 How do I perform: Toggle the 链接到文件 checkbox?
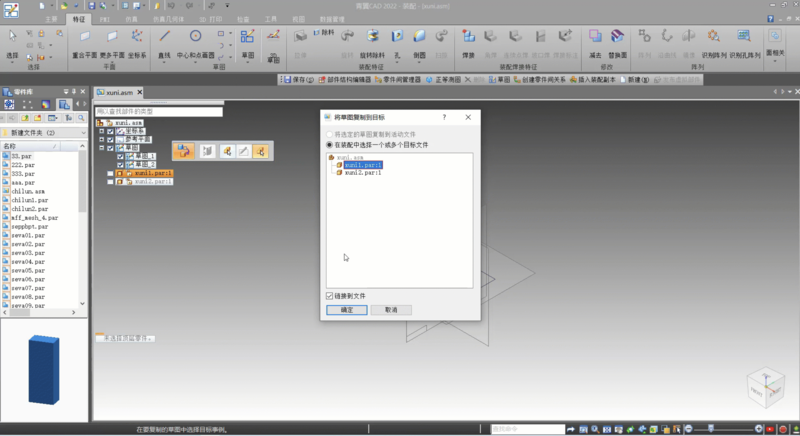click(x=330, y=296)
